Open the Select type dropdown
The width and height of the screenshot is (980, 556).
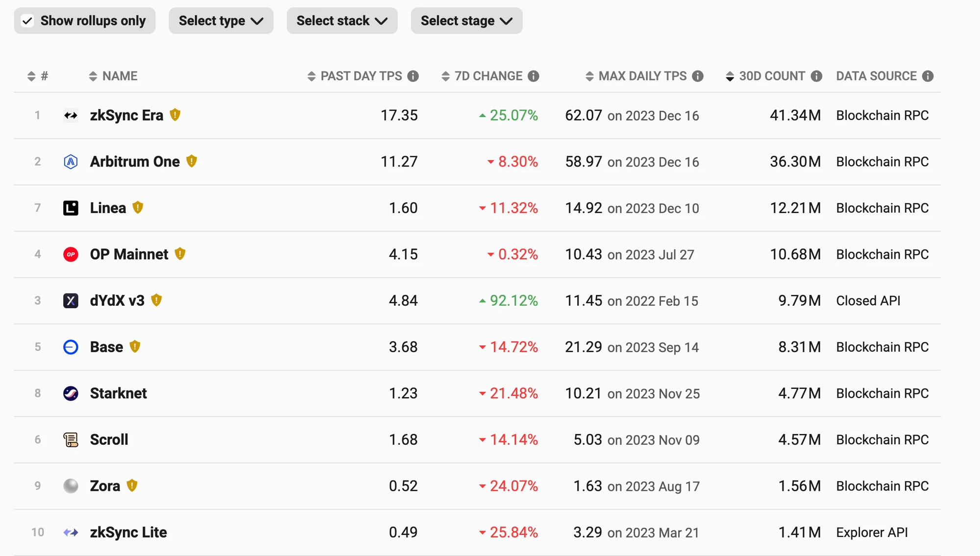(221, 21)
